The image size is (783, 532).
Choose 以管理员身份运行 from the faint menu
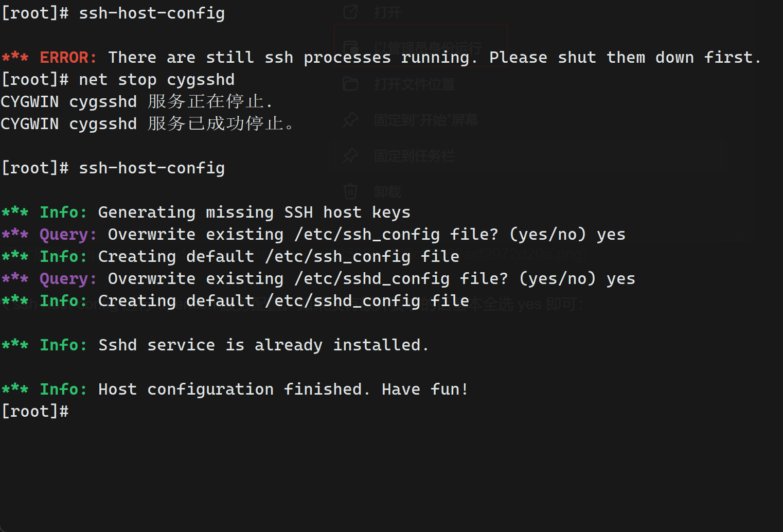(428, 48)
